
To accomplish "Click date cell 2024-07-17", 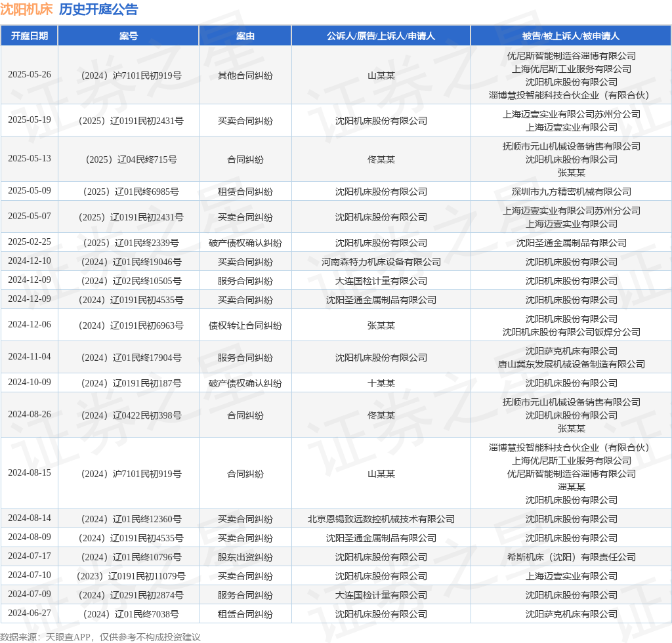I will coord(29,556).
